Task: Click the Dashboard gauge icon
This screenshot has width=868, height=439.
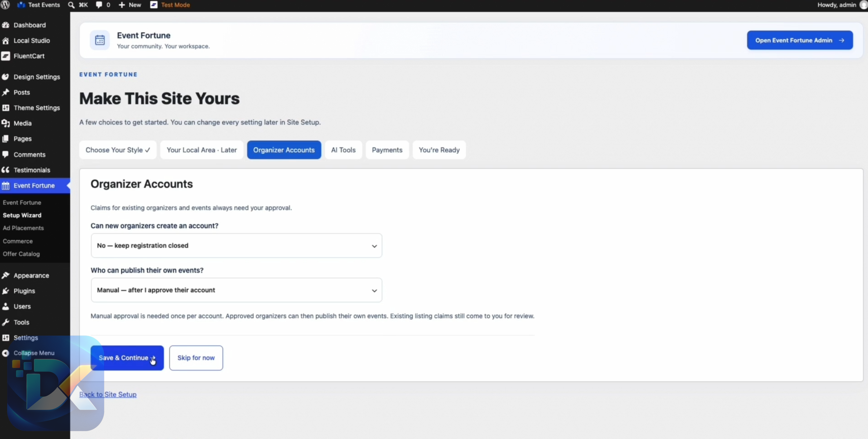Action: tap(5, 25)
